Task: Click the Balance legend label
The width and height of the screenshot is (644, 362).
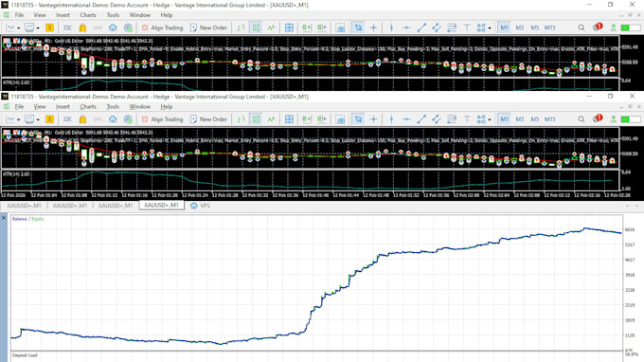Action: coord(19,219)
